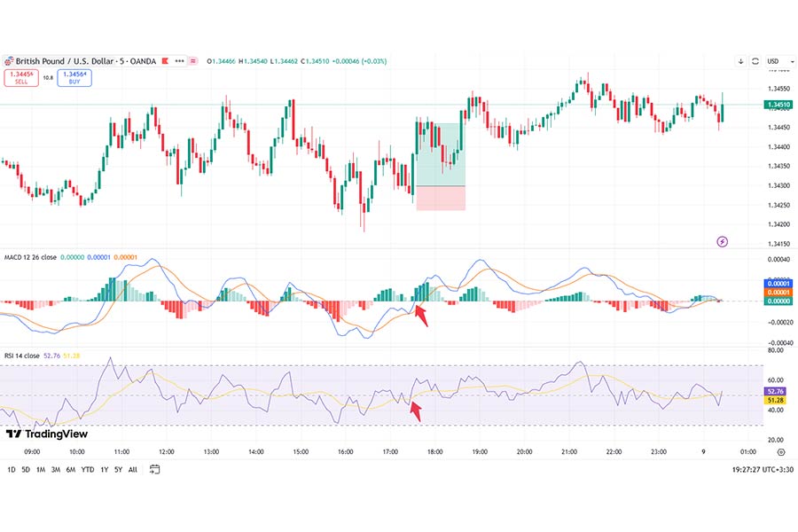Screen dimensions: 798x532
Task: Click the circular arrows icon beside USD
Action: click(x=755, y=61)
